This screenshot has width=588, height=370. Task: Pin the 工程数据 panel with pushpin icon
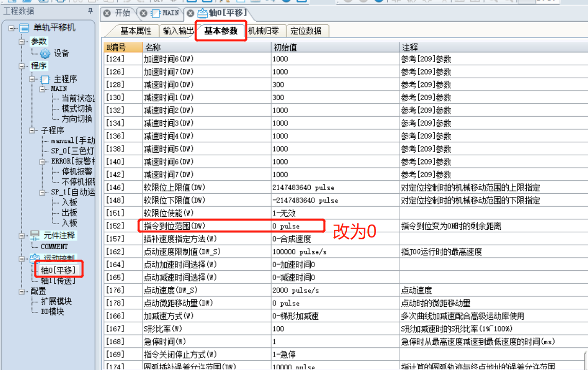point(91,11)
